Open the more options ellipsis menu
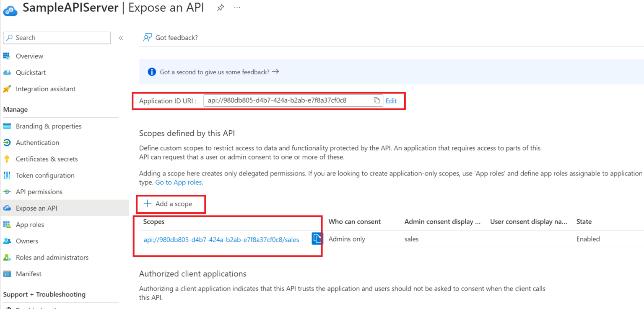The width and height of the screenshot is (644, 309). (x=237, y=7)
